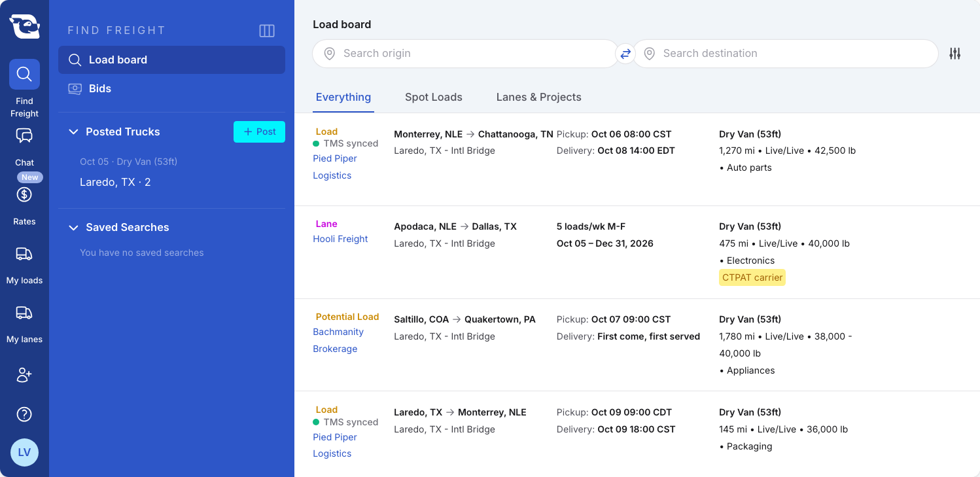Click the Bids money icon
980x477 pixels.
(75, 88)
